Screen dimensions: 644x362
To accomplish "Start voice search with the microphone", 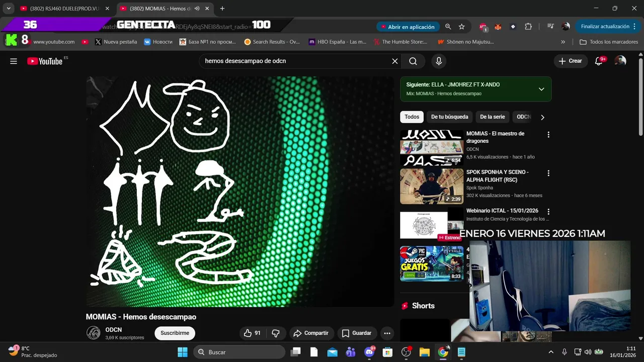I will 439,61.
